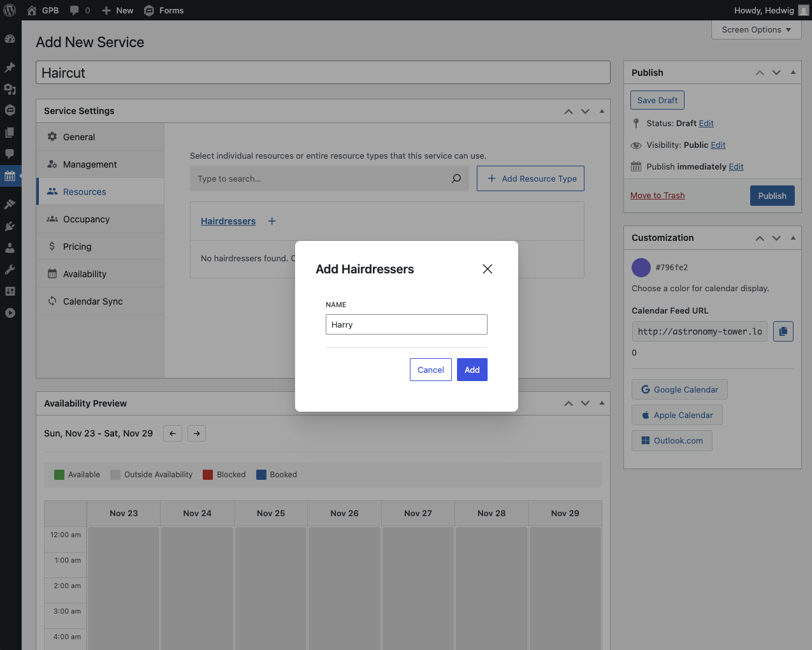Open the WordPress logo menu
Screen dimensions: 812x650
tap(10, 10)
